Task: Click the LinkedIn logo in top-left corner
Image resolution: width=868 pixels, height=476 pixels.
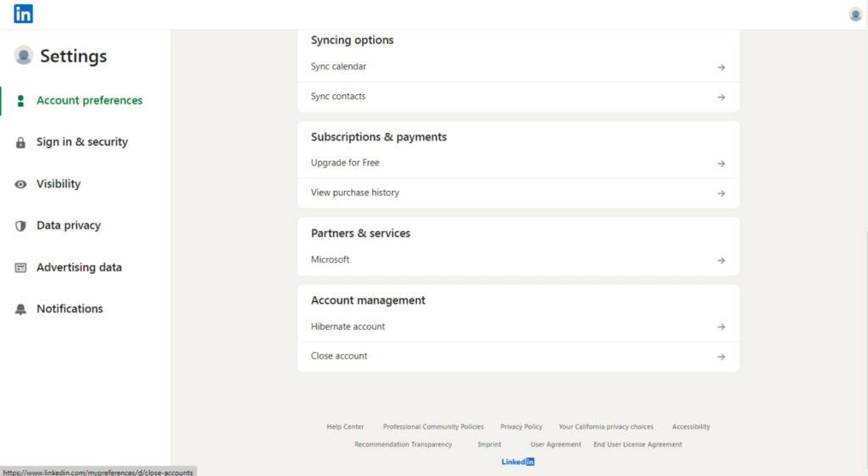Action: [23, 14]
